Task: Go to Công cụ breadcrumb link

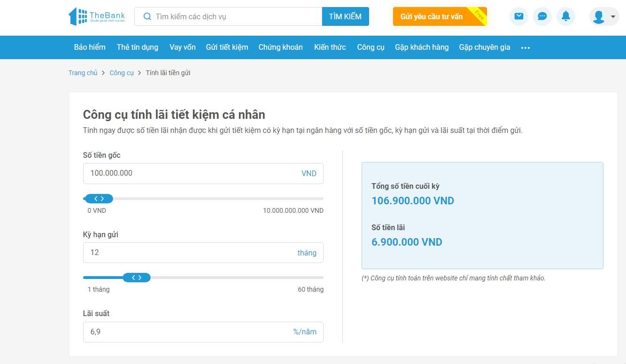Action: click(122, 73)
